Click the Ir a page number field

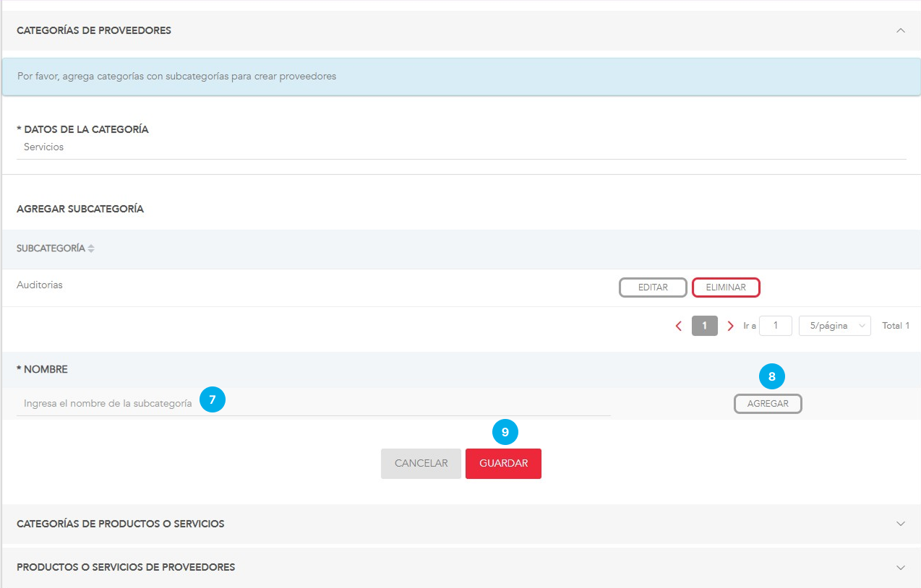775,326
